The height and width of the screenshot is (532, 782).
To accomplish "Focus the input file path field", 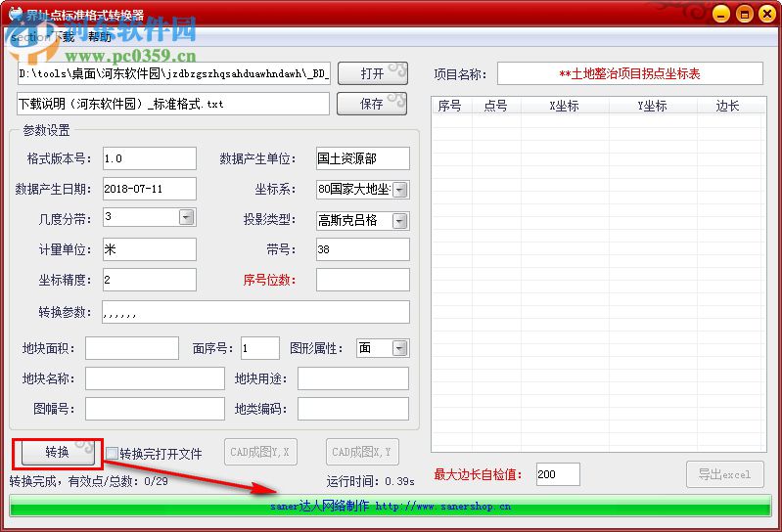I will [173, 73].
